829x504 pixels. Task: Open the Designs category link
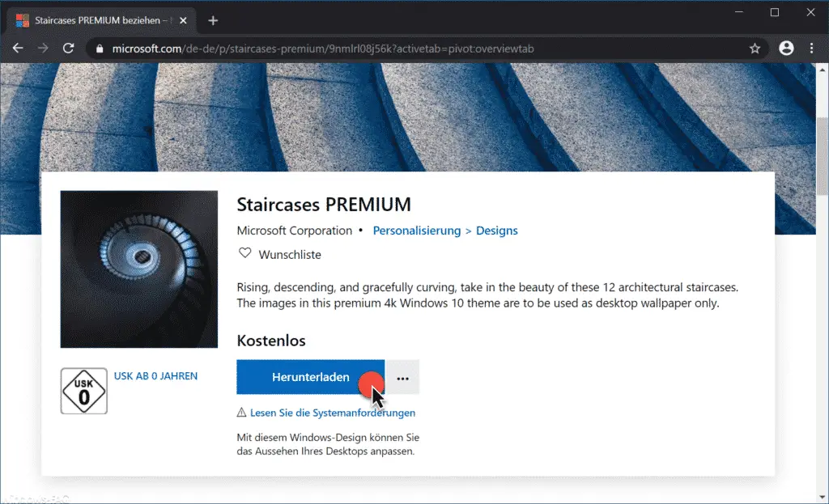point(497,231)
